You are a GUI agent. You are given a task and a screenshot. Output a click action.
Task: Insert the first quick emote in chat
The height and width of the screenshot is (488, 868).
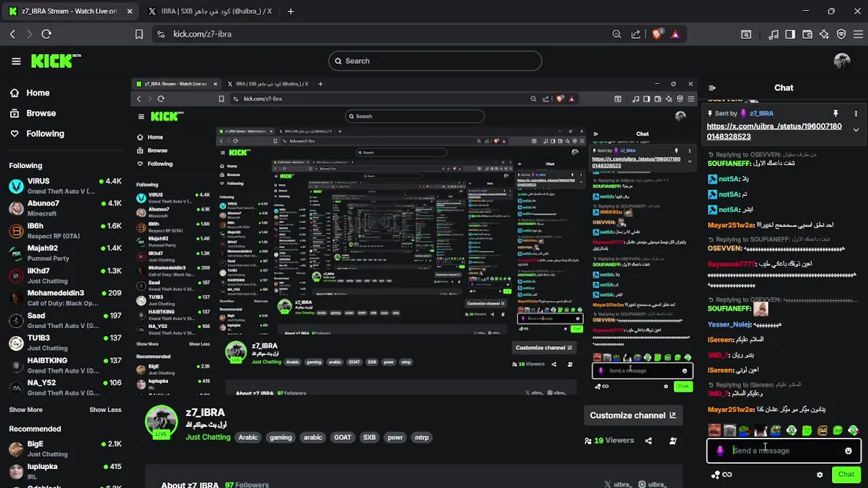pyautogui.click(x=714, y=430)
